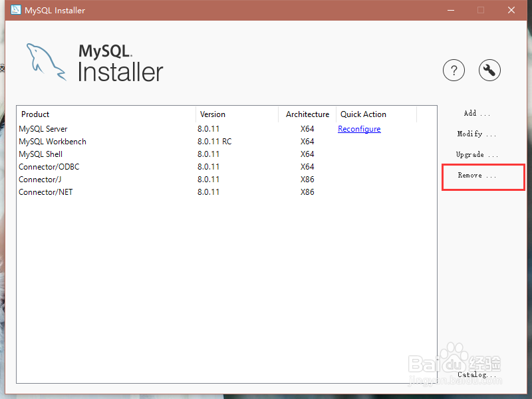Image resolution: width=532 pixels, height=399 pixels.
Task: Click the Product column header
Action: pos(35,114)
